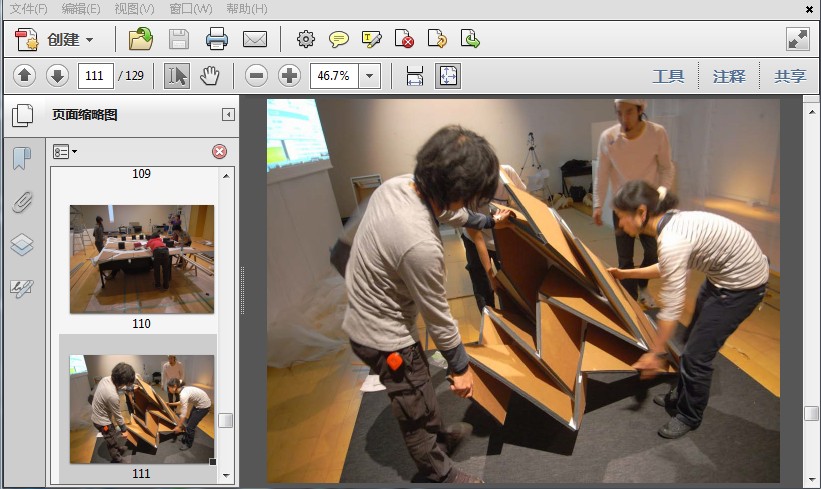The image size is (821, 489).
Task: Click the rotate page icon
Action: coord(437,39)
